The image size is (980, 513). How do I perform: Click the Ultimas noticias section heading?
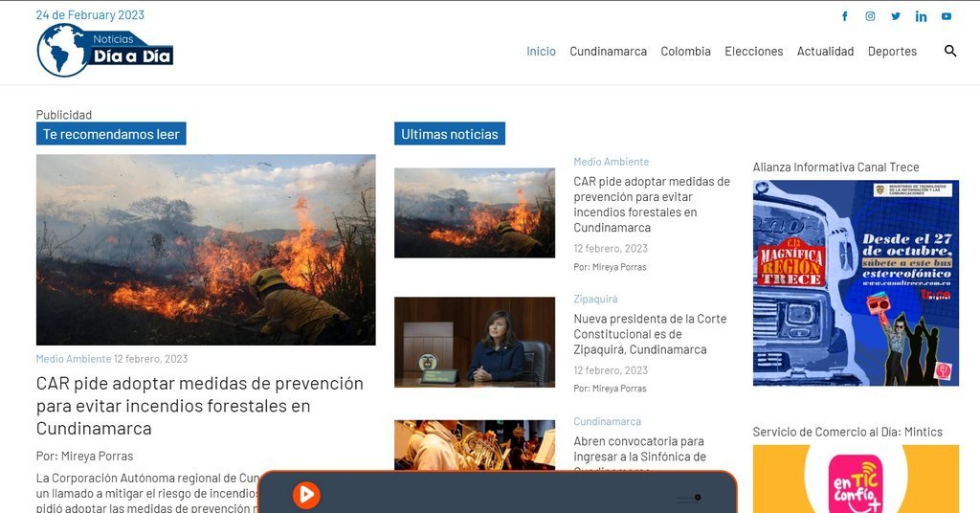450,134
